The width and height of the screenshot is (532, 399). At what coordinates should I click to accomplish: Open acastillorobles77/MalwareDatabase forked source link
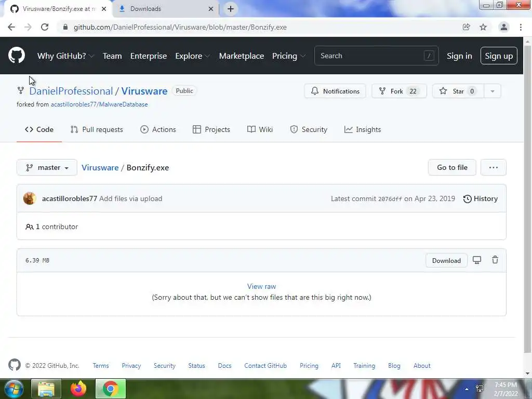point(99,104)
